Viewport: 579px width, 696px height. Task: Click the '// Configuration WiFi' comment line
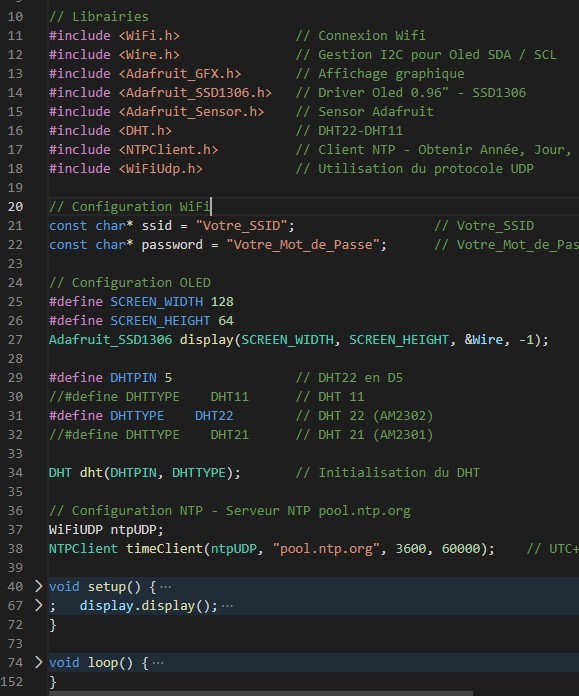tap(129, 206)
